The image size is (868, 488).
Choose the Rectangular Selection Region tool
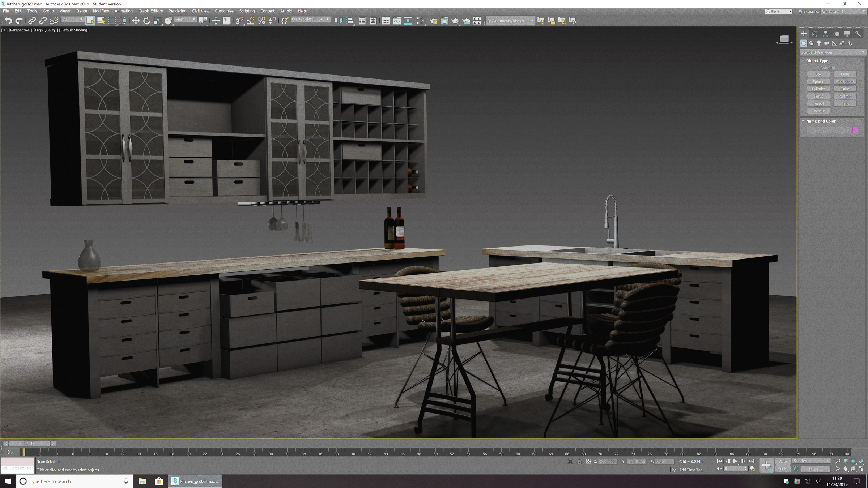112,21
